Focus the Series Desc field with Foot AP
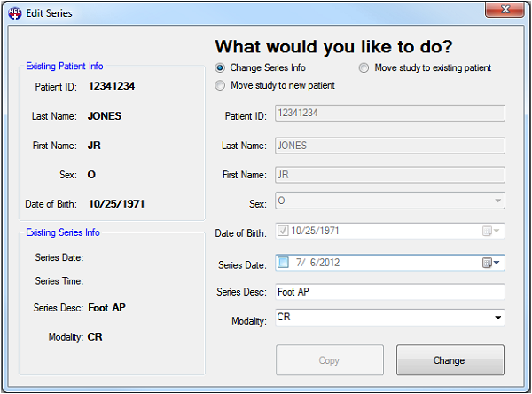This screenshot has height=394, width=532. [x=389, y=292]
